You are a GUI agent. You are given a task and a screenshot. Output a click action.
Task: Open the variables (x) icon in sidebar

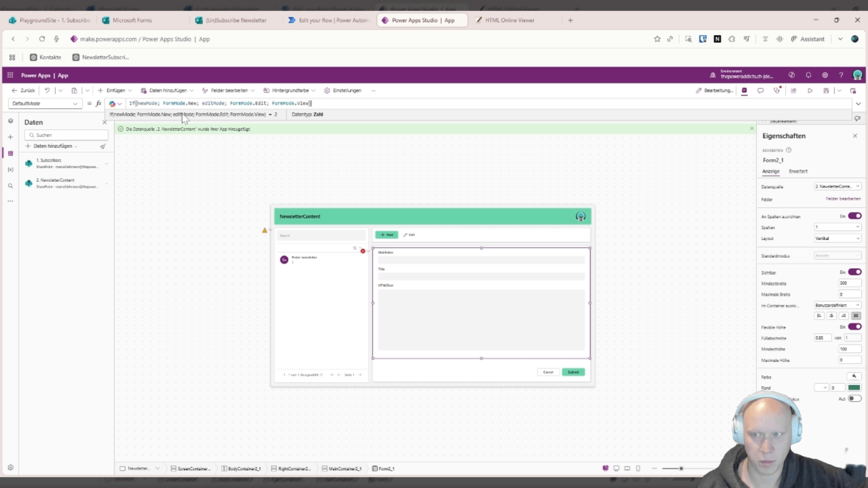(10, 169)
